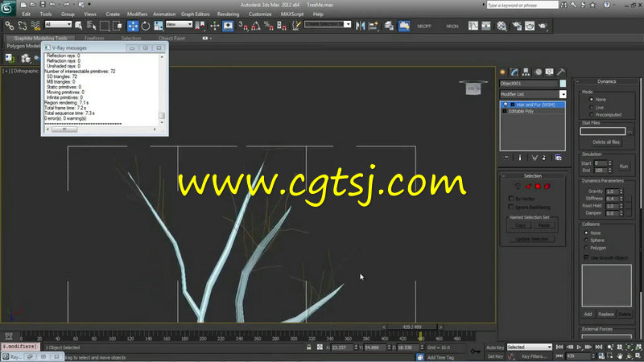Click the Align tool icon
The image size is (644, 362).
374,26
